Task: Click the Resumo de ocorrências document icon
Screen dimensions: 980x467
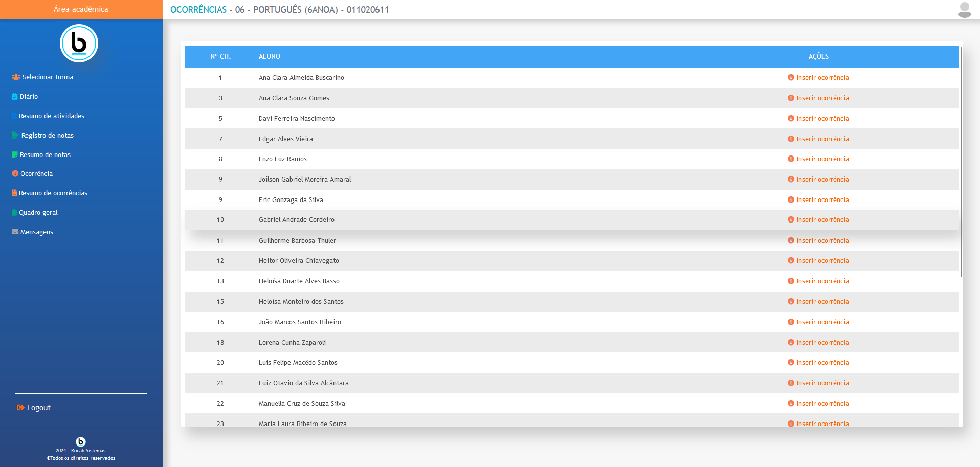Action: point(14,193)
